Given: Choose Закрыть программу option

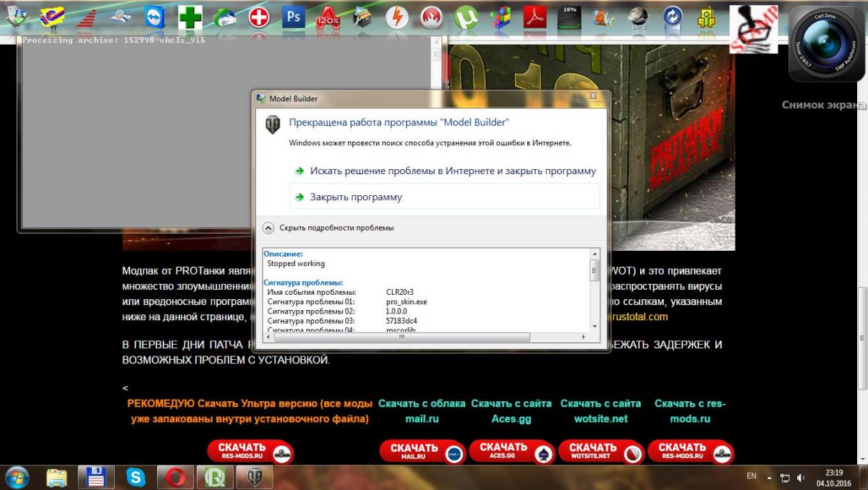Looking at the screenshot, I should [446, 197].
